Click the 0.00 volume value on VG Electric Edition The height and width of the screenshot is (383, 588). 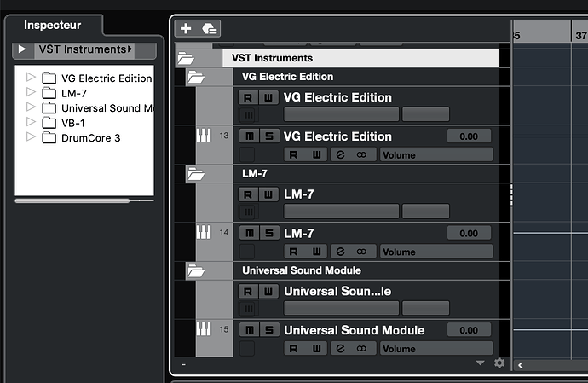click(469, 136)
